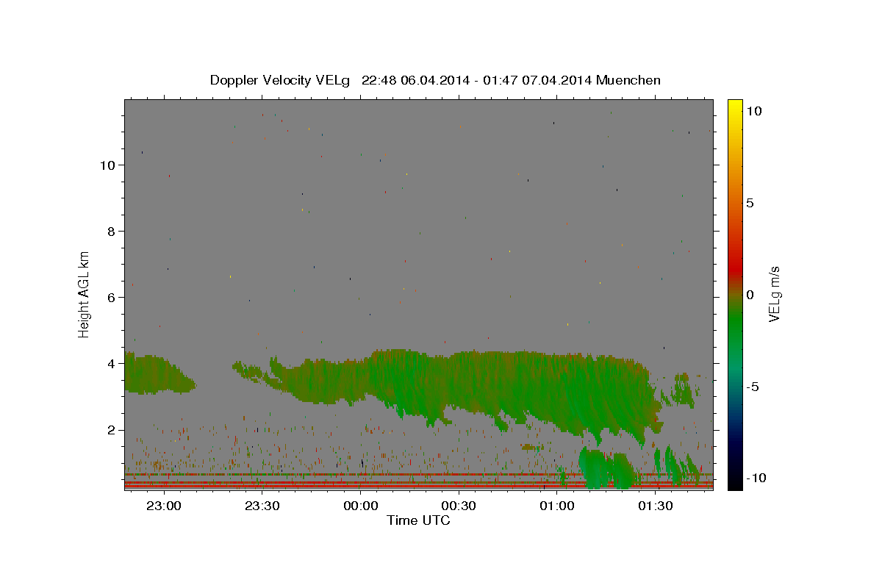This screenshot has width=882, height=588.
Task: Click the colorbar label '10' at top
Action: tap(753, 110)
